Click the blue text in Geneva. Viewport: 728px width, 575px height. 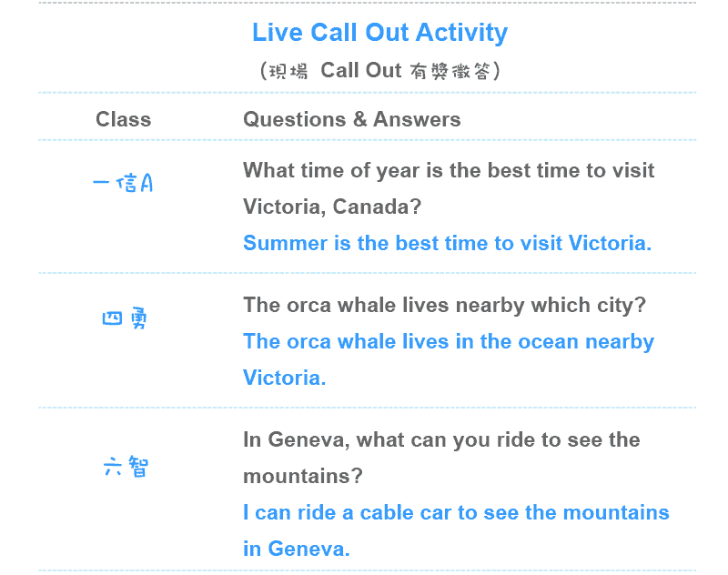tap(297, 549)
